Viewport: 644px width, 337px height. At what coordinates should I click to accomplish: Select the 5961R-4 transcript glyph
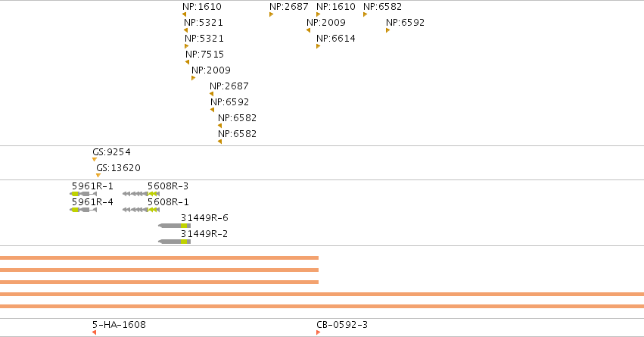(x=83, y=210)
